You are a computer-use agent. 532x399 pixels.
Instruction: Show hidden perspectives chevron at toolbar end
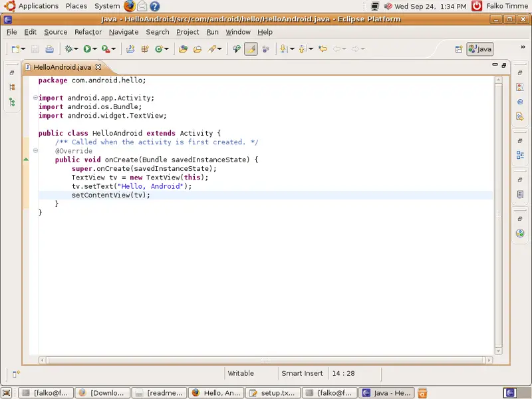point(523,47)
